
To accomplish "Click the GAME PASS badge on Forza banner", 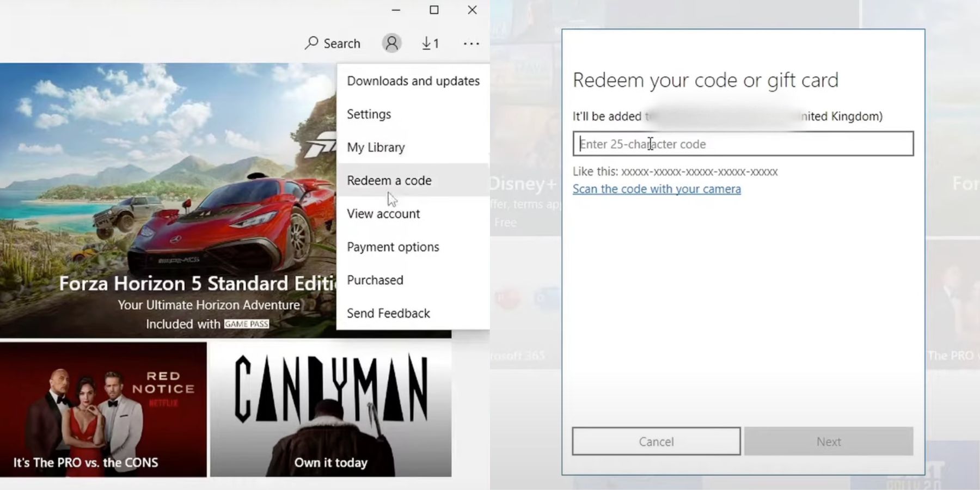I will coord(247,324).
